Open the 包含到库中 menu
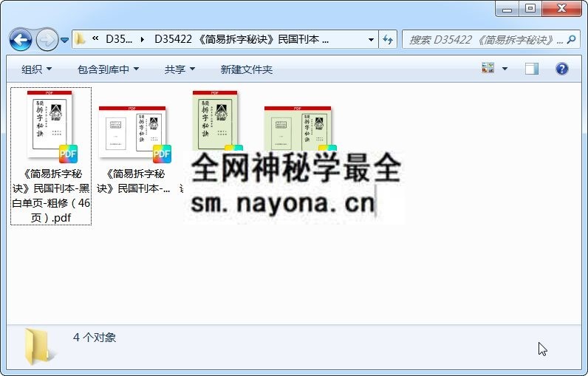This screenshot has width=588, height=376. coord(108,69)
